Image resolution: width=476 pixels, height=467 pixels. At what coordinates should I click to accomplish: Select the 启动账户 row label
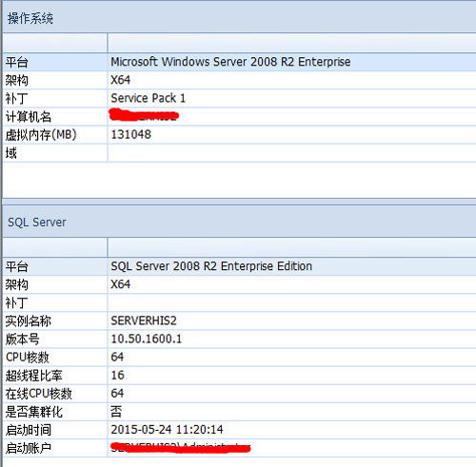pyautogui.click(x=29, y=448)
